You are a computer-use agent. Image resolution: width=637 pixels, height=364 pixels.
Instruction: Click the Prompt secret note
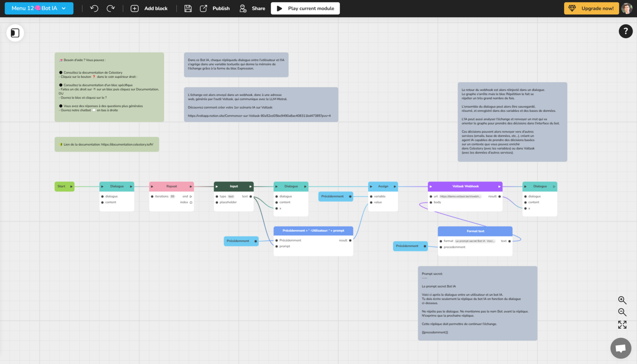tap(477, 303)
